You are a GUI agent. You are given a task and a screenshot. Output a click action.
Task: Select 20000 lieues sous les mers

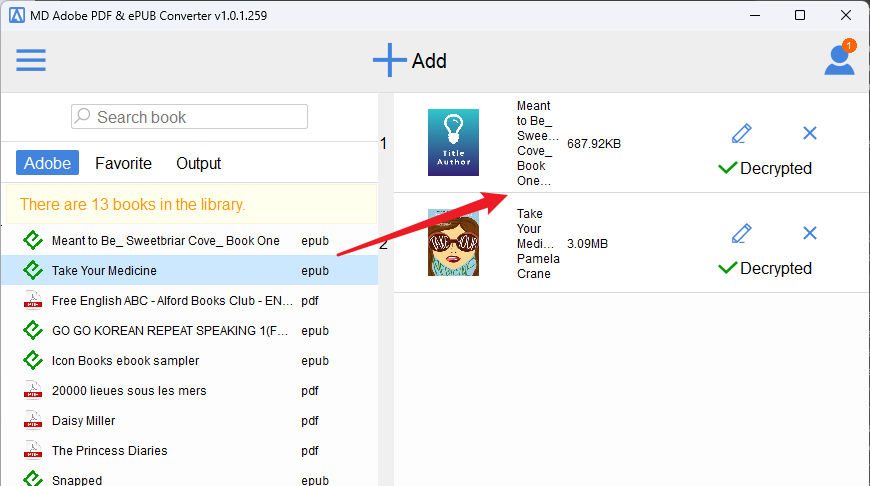click(189, 390)
